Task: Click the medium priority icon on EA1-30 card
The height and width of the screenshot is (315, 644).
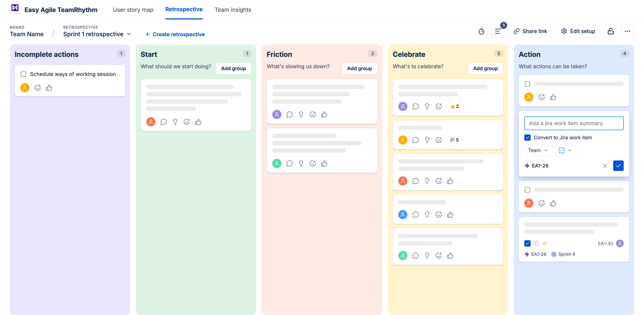Action: tap(545, 243)
